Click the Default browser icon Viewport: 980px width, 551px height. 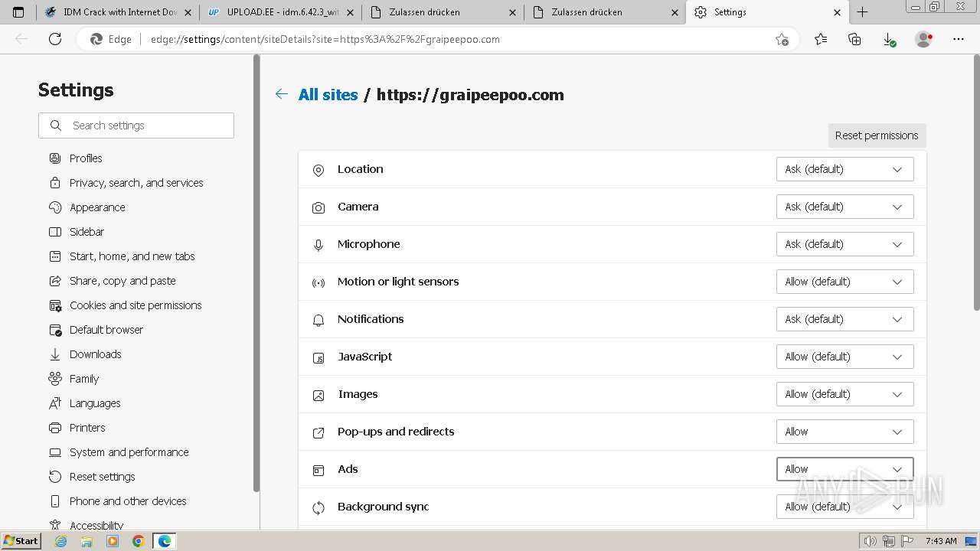(x=55, y=330)
